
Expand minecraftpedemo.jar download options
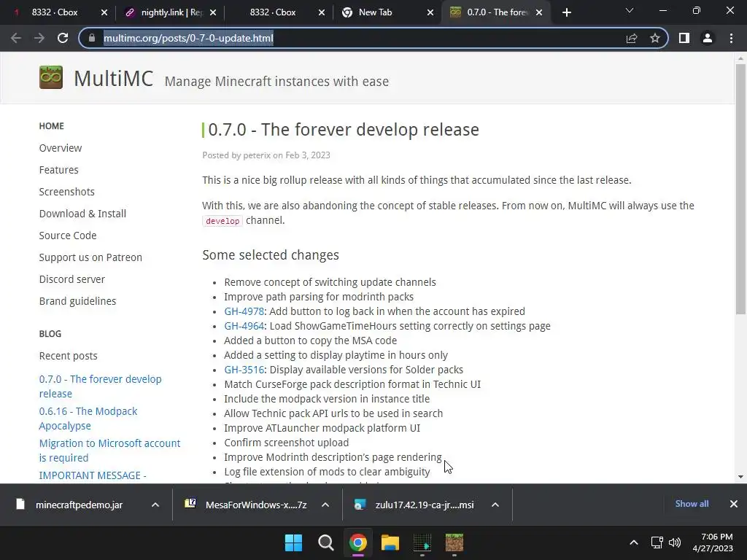pyautogui.click(x=155, y=505)
